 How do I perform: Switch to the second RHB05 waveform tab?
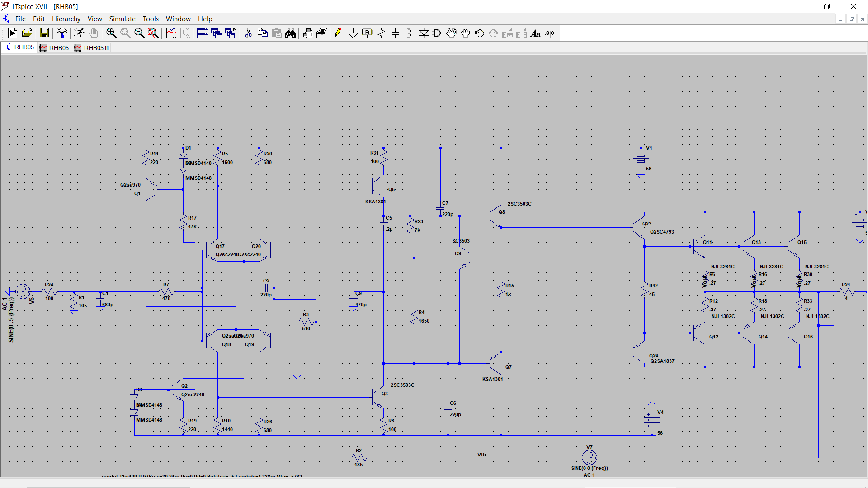[x=54, y=48]
